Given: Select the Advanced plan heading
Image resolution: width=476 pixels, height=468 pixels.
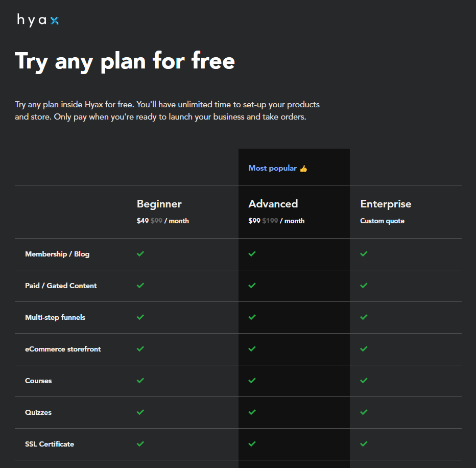Looking at the screenshot, I should click(x=273, y=204).
